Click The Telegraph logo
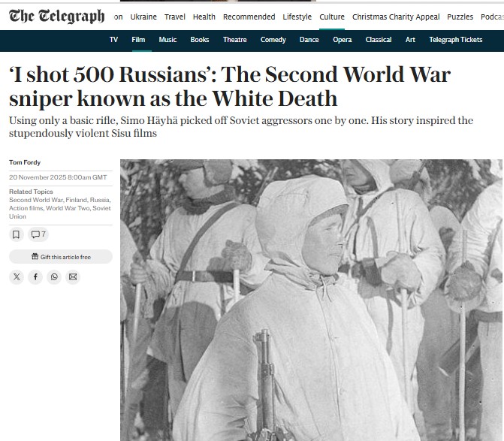Image resolution: width=504 pixels, height=441 pixels. 57,16
